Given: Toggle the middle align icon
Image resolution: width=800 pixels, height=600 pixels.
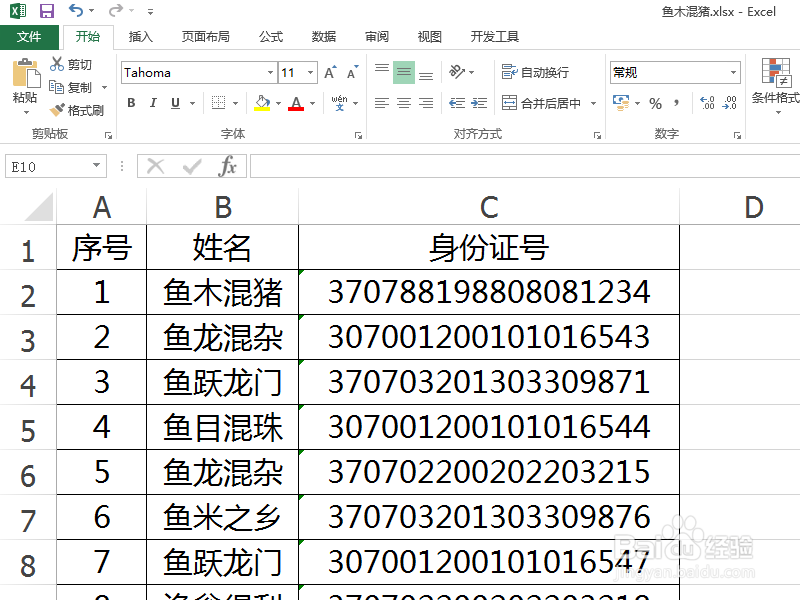Looking at the screenshot, I should click(x=404, y=72).
